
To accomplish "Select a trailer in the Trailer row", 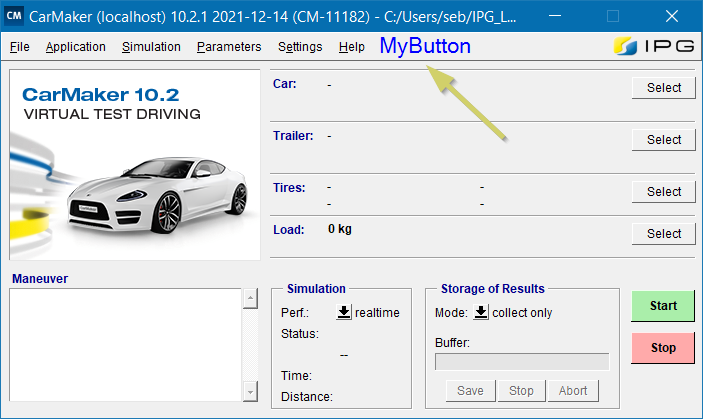I will pos(664,140).
